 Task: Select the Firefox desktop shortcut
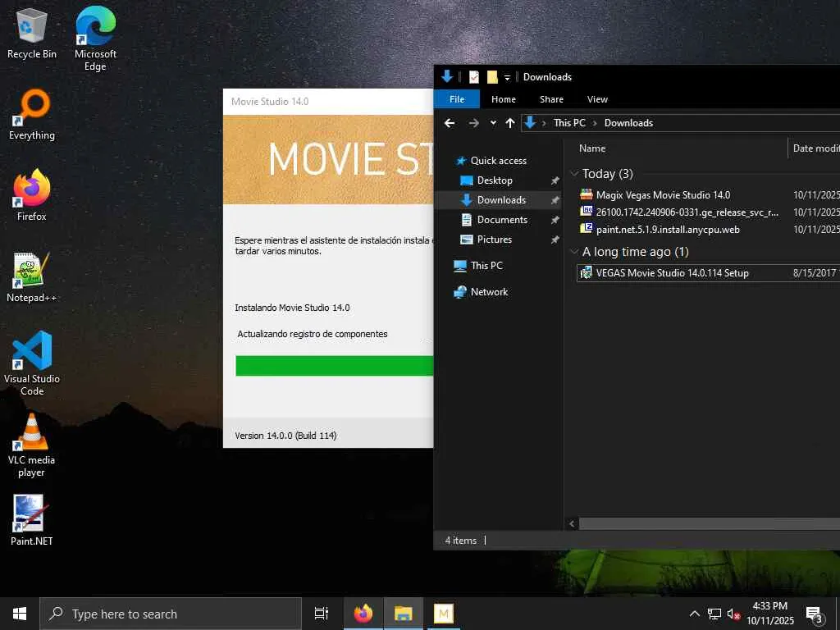pos(32,195)
